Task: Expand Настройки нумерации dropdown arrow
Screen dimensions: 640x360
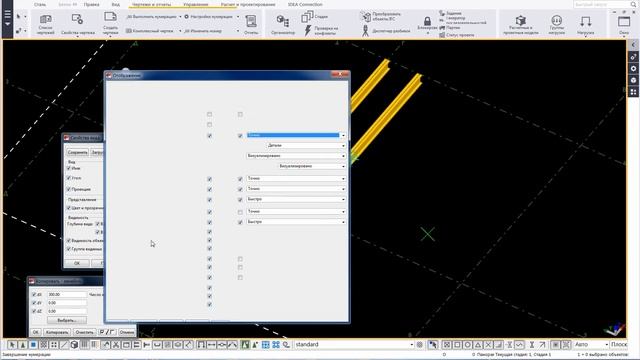Action: (x=238, y=17)
